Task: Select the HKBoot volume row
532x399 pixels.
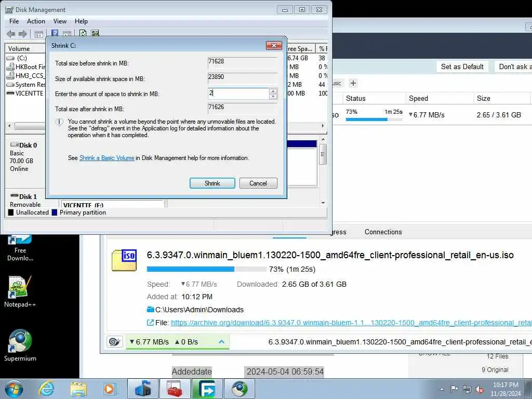Action: [x=26, y=67]
